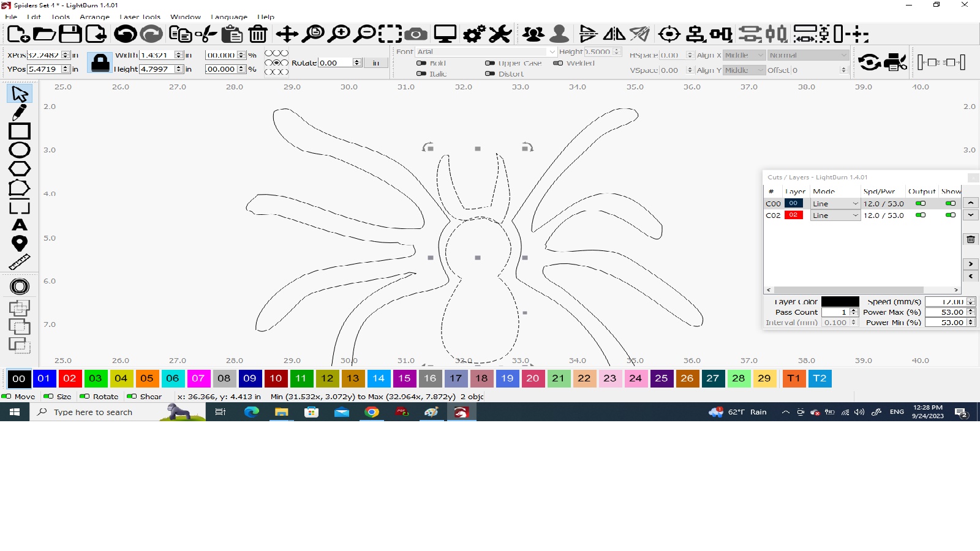Choose the Rectangle drawing tool
This screenshot has width=980, height=551.
click(x=19, y=131)
